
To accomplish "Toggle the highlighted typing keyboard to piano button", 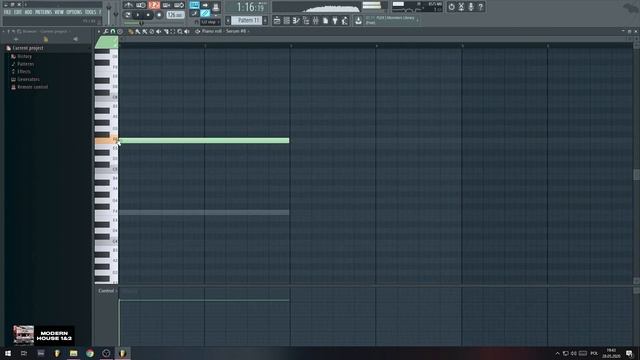I will [x=194, y=5].
